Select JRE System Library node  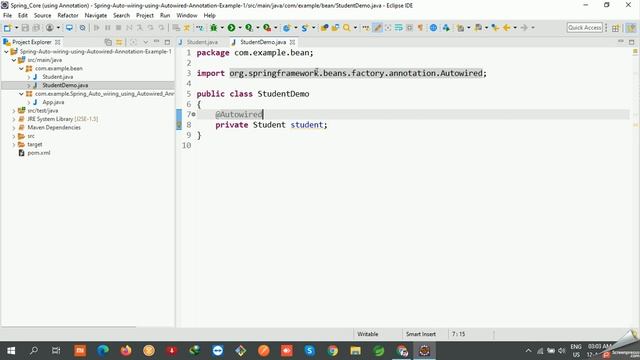click(62, 119)
